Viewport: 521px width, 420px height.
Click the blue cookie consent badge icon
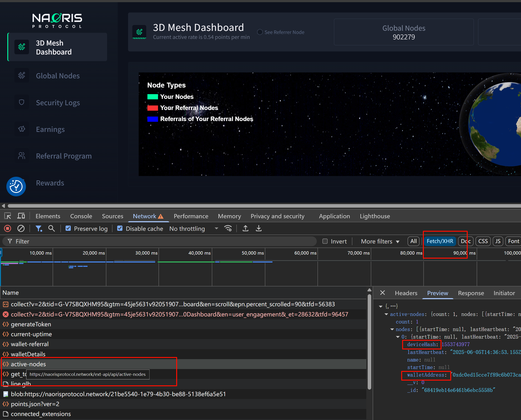pyautogui.click(x=16, y=187)
